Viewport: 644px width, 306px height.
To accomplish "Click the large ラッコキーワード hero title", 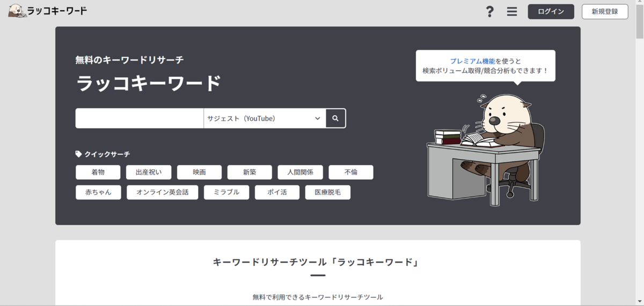I will coord(149,84).
